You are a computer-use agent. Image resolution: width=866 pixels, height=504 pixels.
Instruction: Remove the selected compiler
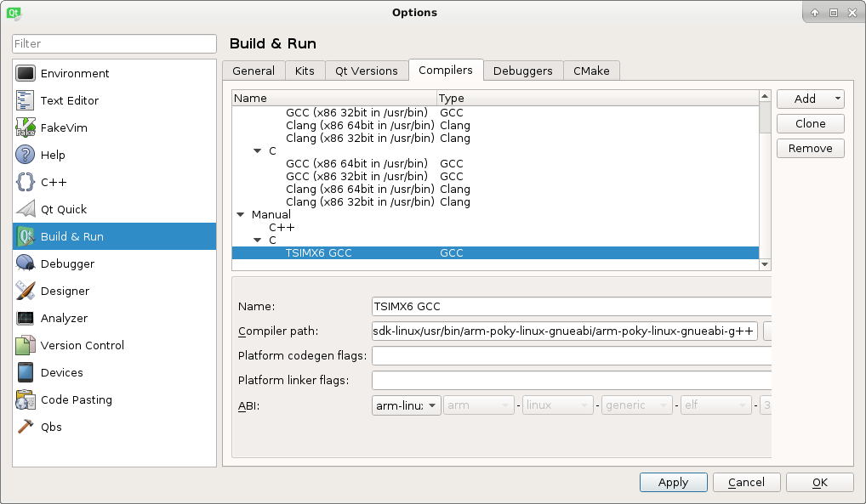pyautogui.click(x=810, y=149)
